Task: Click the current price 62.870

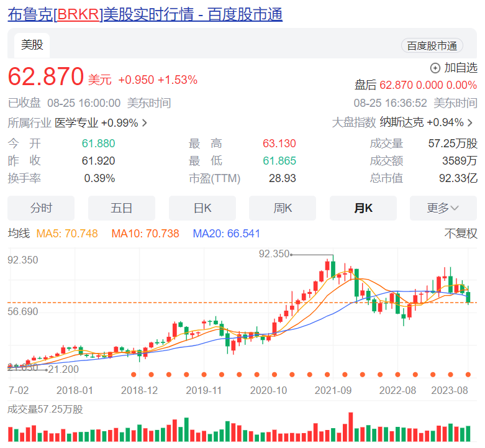Action: (x=46, y=76)
